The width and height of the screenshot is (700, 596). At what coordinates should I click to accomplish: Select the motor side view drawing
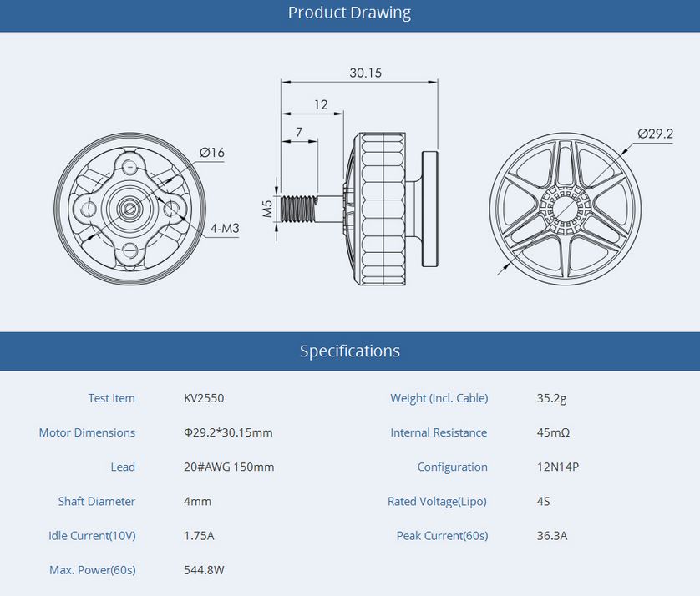point(360,209)
